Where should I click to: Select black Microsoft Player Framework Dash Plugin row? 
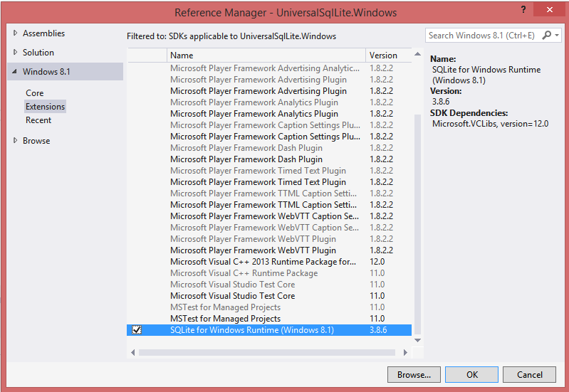click(x=269, y=159)
